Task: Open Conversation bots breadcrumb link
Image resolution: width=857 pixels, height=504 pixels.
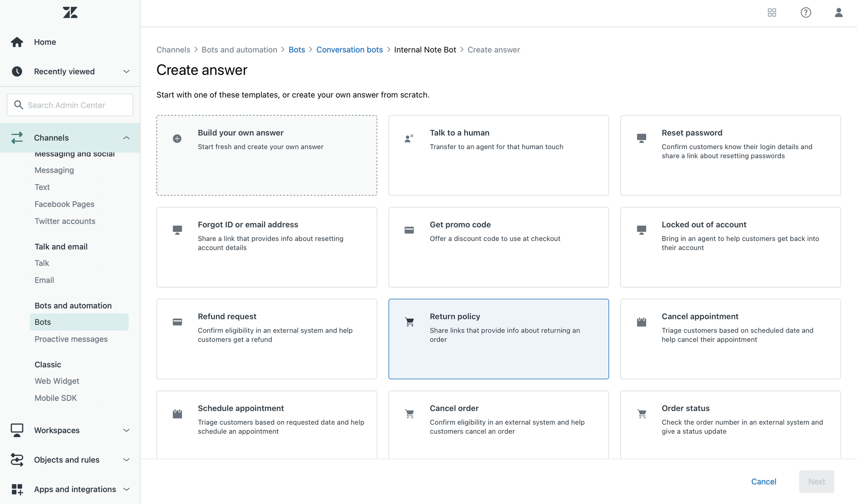Action: click(349, 50)
